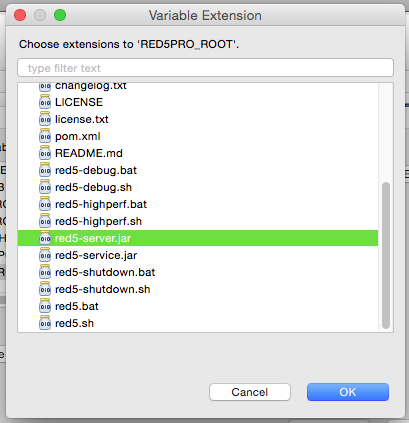Confirm selection with OK button
The width and height of the screenshot is (409, 423).
[348, 392]
